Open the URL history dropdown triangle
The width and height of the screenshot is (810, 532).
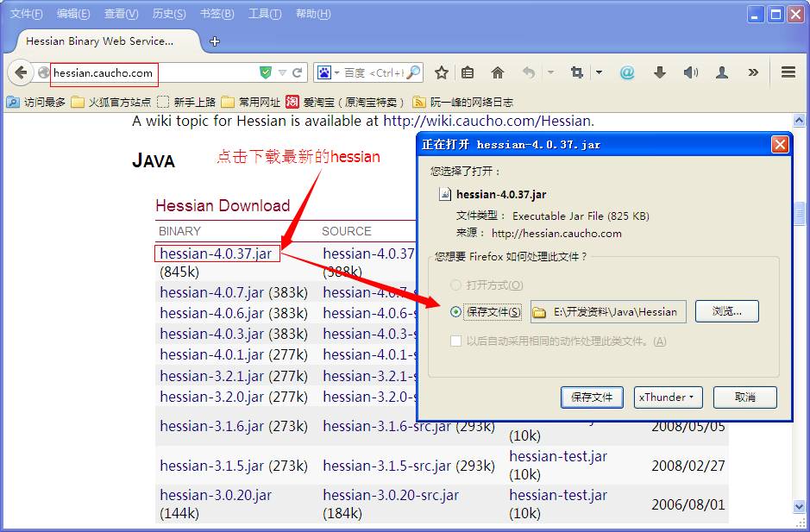(282, 72)
